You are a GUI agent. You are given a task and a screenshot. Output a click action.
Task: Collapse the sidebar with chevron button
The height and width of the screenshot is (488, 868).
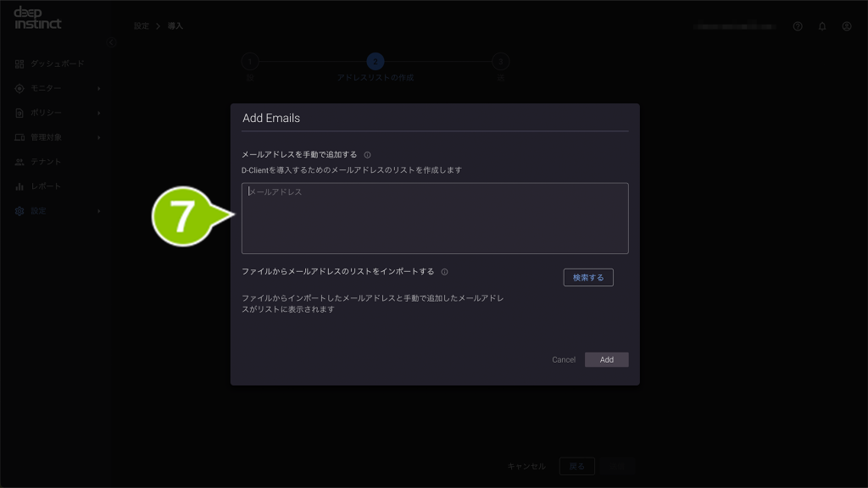[x=112, y=42]
